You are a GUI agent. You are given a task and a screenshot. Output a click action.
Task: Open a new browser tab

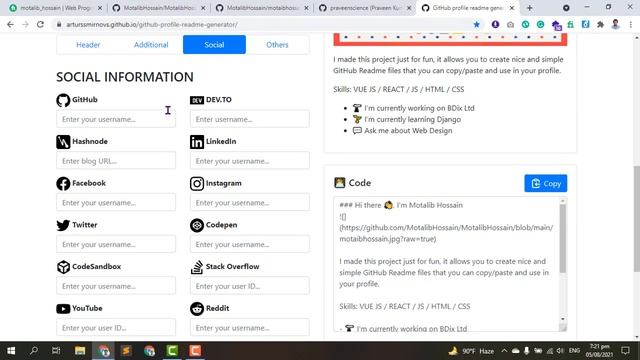(529, 8)
